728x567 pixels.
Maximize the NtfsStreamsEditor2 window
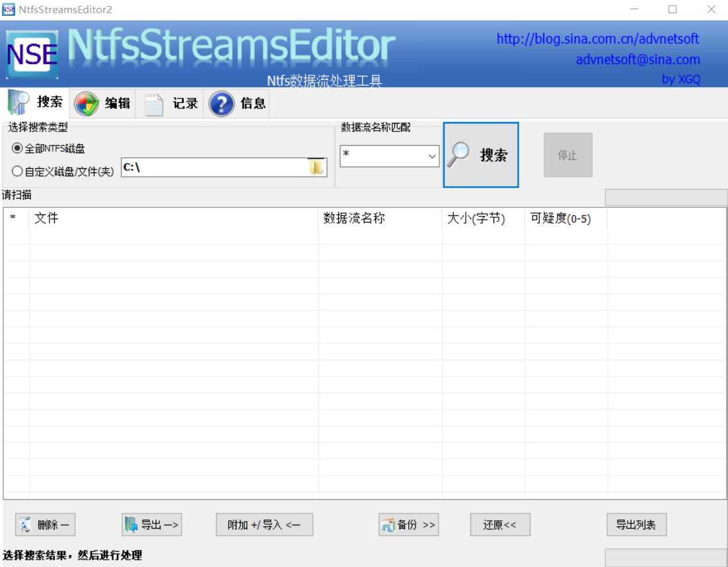[x=673, y=9]
